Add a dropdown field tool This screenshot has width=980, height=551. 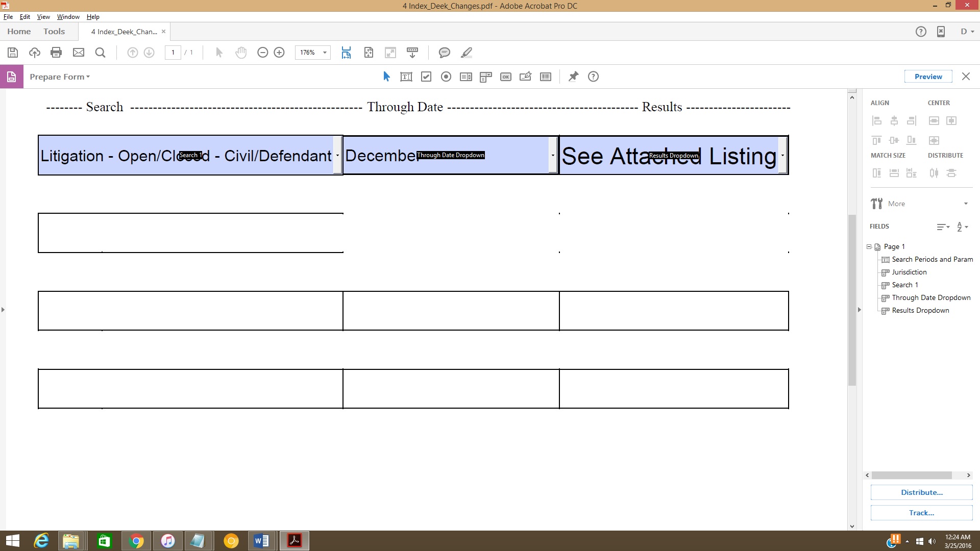click(486, 77)
